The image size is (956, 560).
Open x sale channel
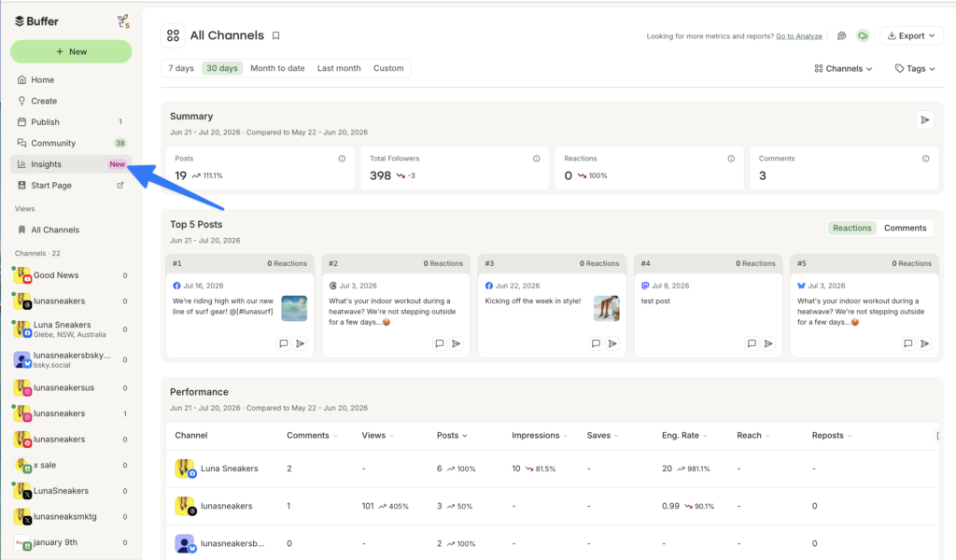pos(71,465)
